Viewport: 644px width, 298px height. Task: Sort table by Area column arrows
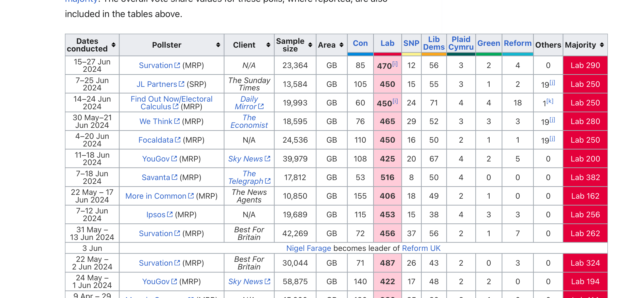pyautogui.click(x=341, y=45)
